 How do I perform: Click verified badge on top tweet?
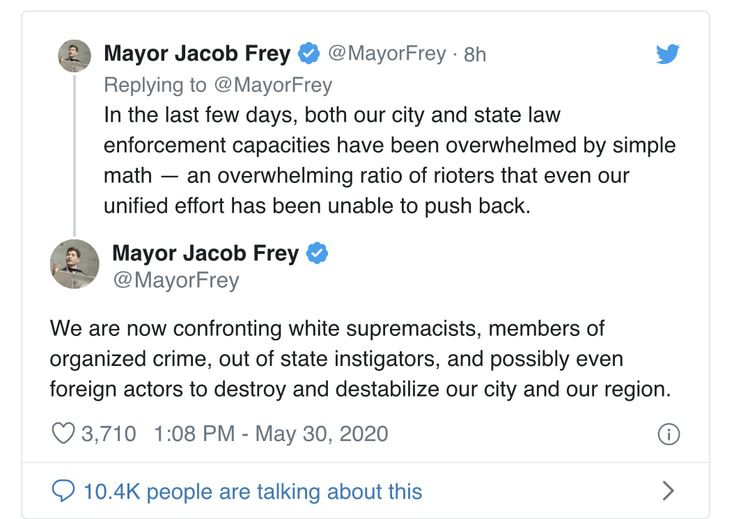click(x=309, y=53)
